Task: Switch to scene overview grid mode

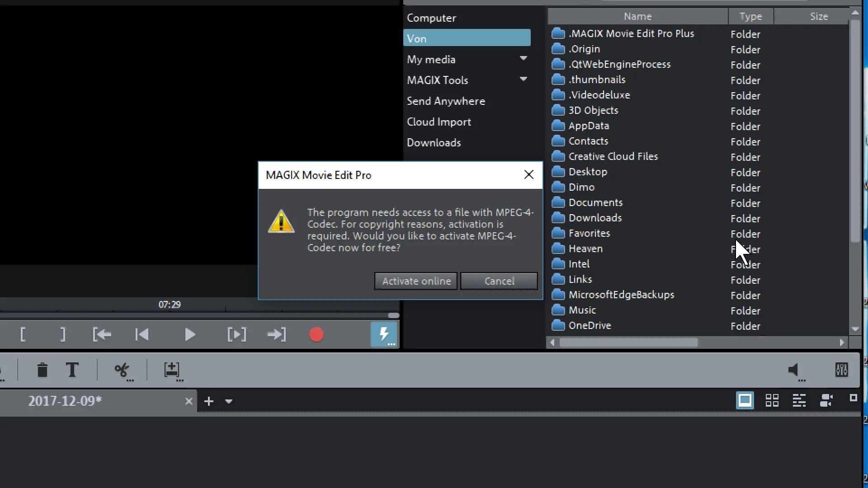Action: (x=772, y=400)
